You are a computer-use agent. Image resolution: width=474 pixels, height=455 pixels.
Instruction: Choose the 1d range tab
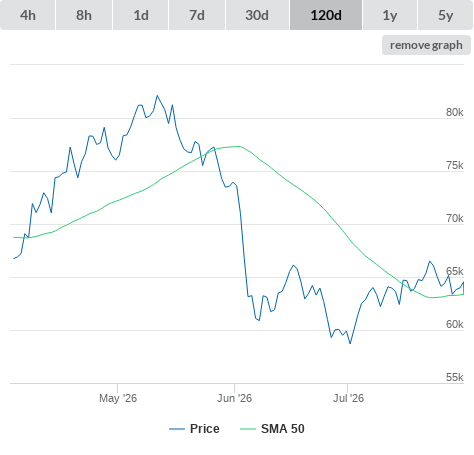pos(141,15)
